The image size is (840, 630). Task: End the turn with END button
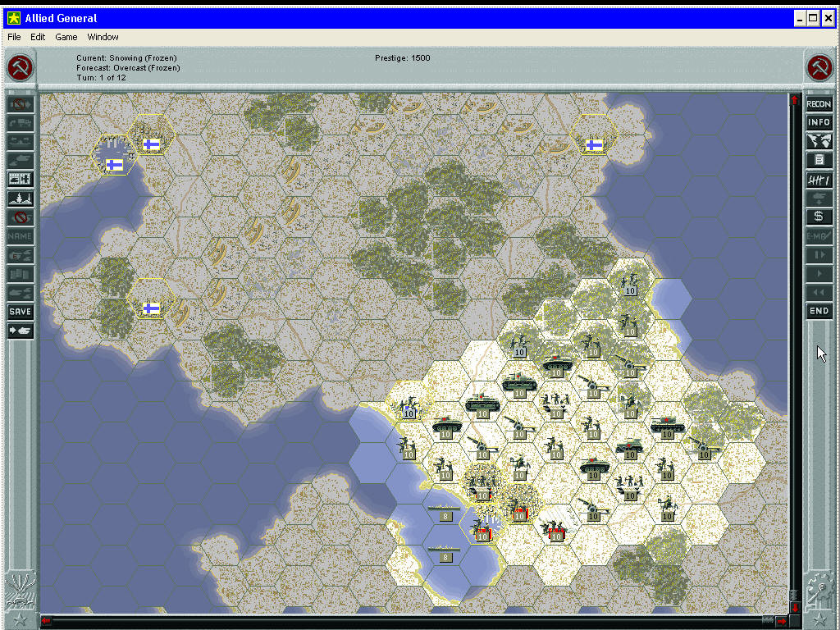(x=819, y=311)
